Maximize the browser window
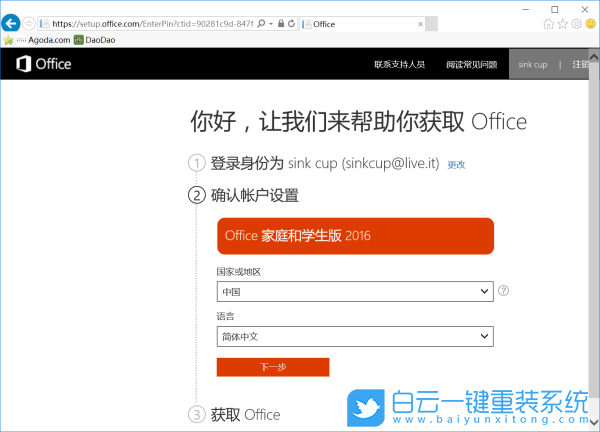The width and height of the screenshot is (600, 432). tap(554, 9)
